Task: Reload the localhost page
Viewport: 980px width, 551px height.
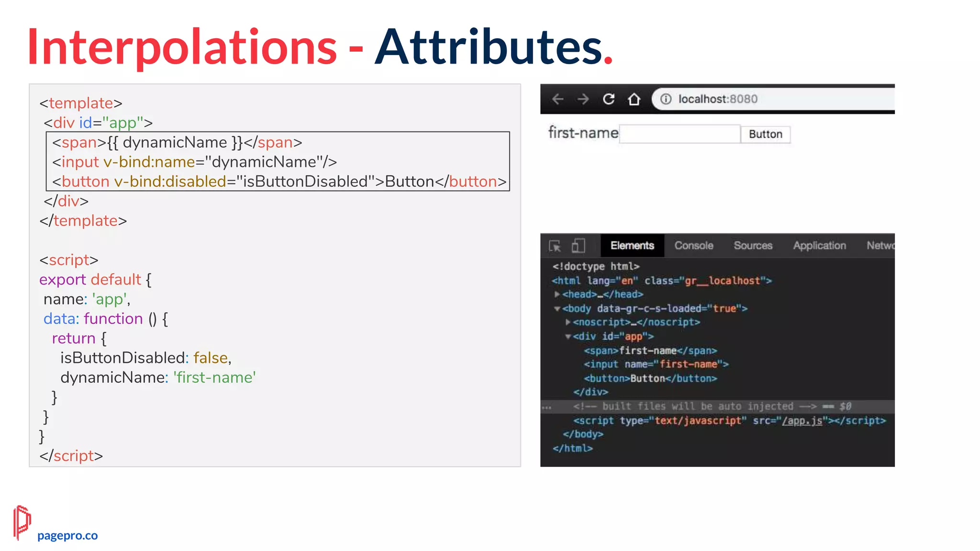Action: pyautogui.click(x=609, y=99)
